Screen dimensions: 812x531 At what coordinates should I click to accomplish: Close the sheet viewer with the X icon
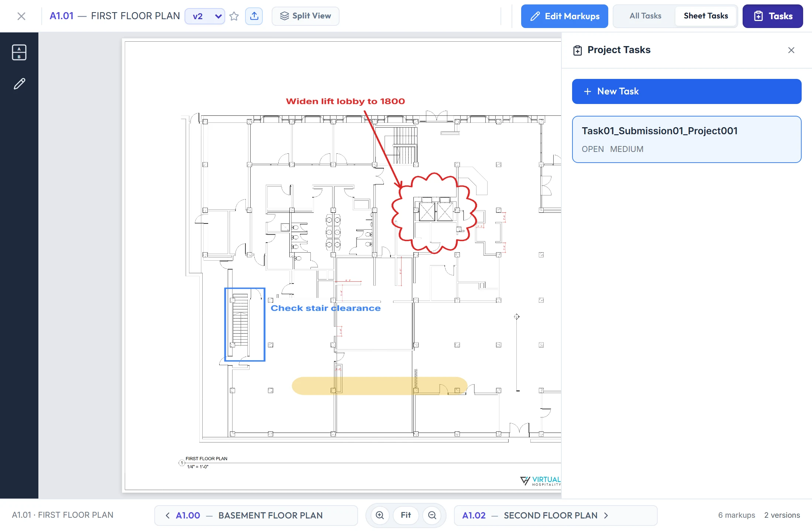[21, 16]
